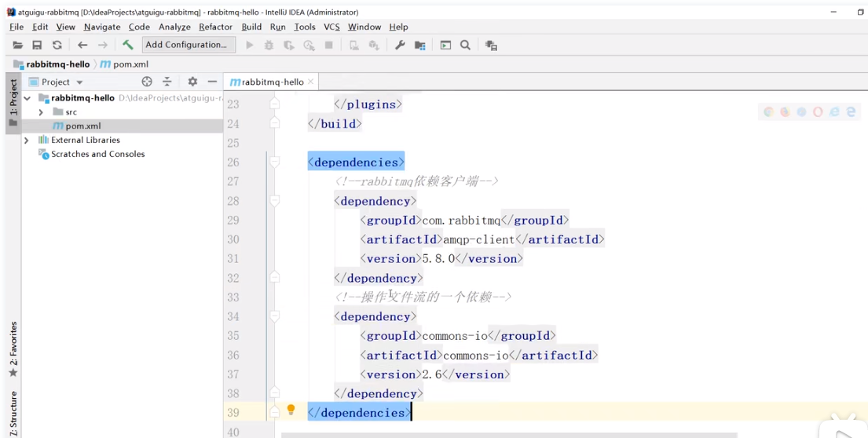Toggle the 2: Favorites tool window

click(x=13, y=349)
